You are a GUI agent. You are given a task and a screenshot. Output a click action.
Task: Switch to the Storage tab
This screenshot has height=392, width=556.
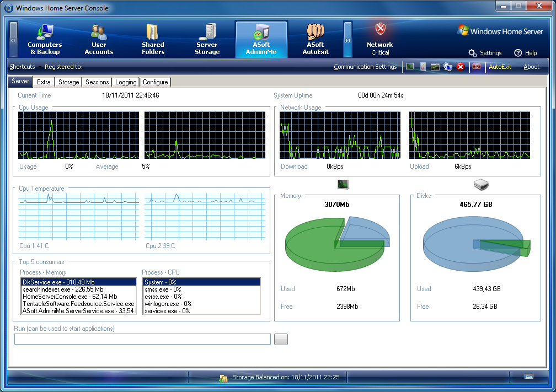[69, 82]
